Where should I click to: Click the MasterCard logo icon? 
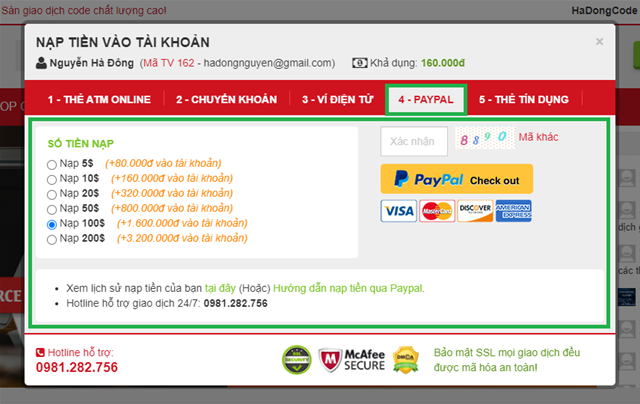click(437, 211)
